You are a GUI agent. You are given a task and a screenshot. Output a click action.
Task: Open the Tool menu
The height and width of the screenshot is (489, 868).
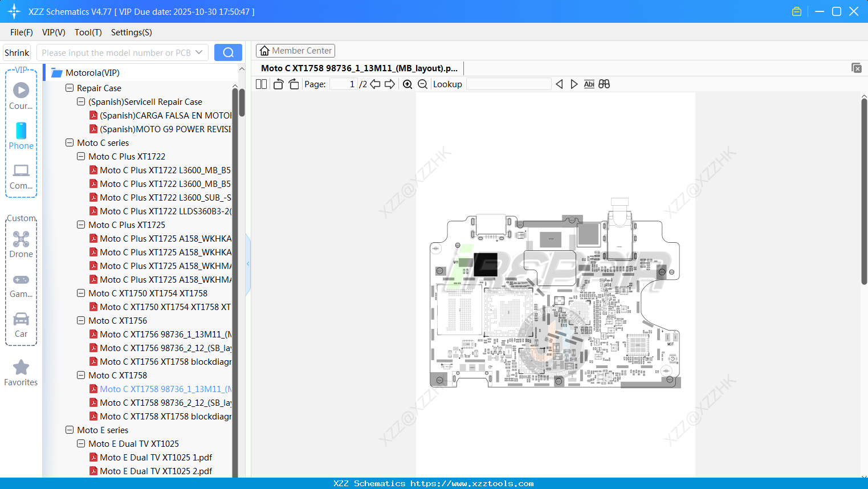tap(88, 32)
